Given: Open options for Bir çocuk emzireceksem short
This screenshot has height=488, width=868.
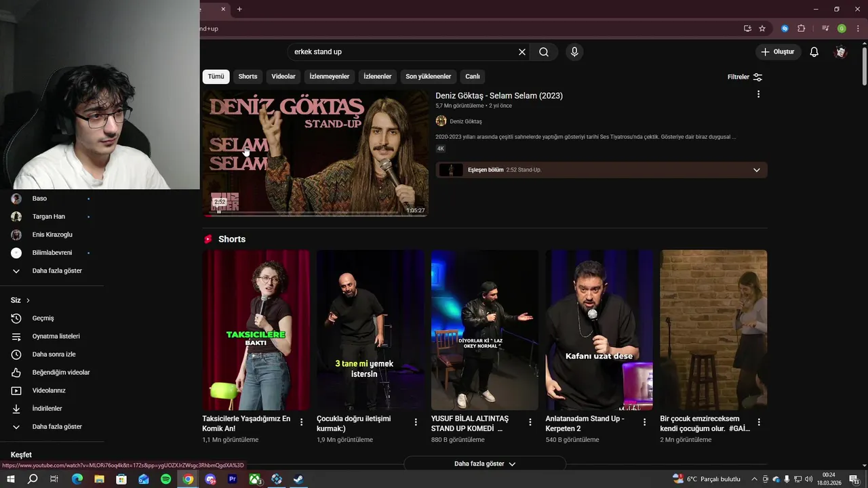Looking at the screenshot, I should [759, 422].
